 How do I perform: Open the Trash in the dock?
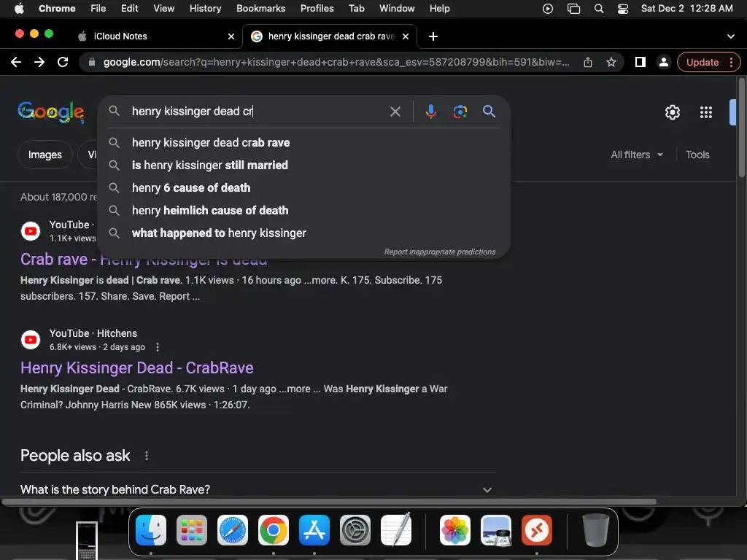pyautogui.click(x=595, y=530)
